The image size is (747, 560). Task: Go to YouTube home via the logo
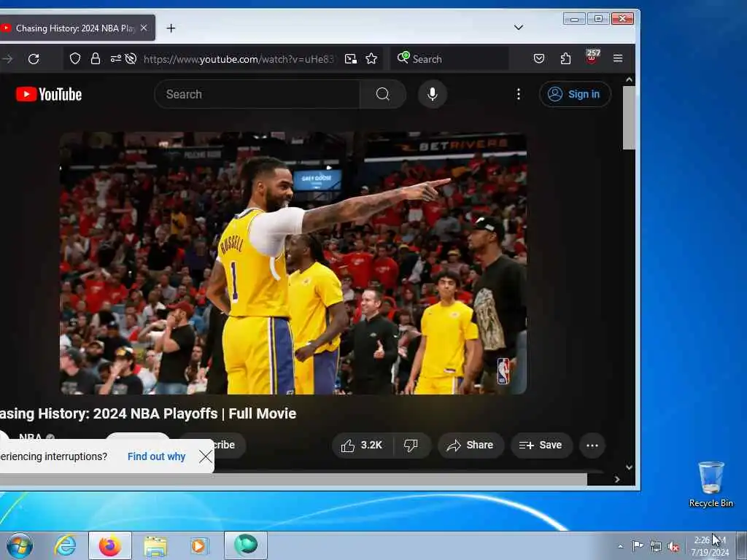click(x=49, y=94)
